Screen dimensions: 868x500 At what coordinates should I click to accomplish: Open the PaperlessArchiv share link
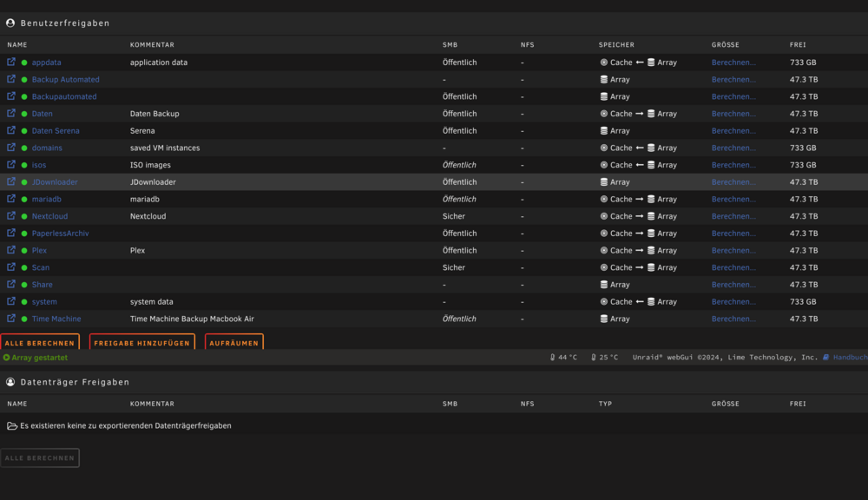coord(61,234)
